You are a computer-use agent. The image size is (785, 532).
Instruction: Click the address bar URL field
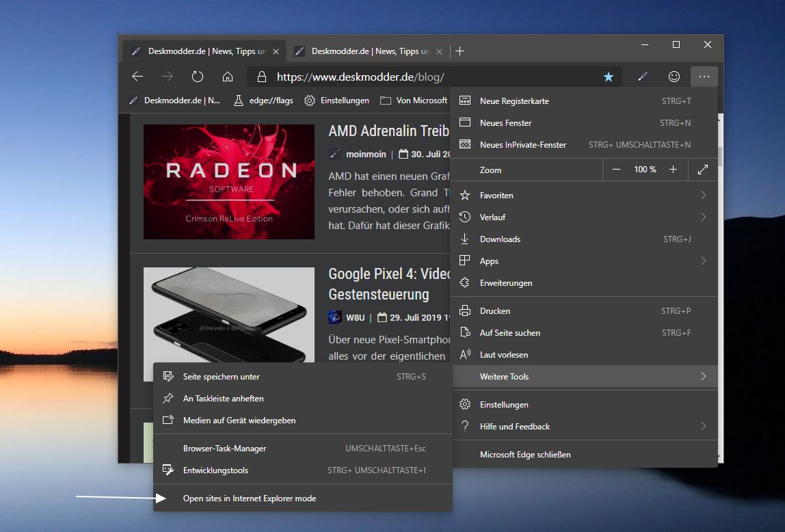(436, 77)
